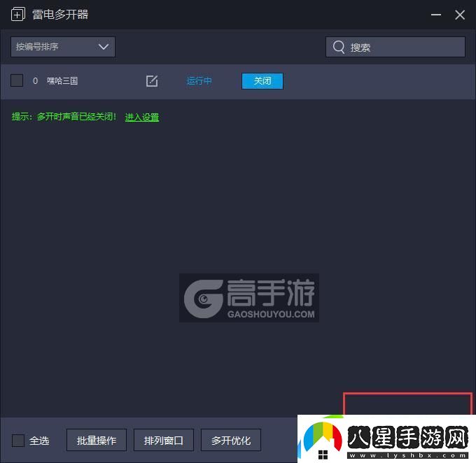Screen dimensions: 476x463
Task: Click the 排列窗口 button
Action: [x=164, y=440]
